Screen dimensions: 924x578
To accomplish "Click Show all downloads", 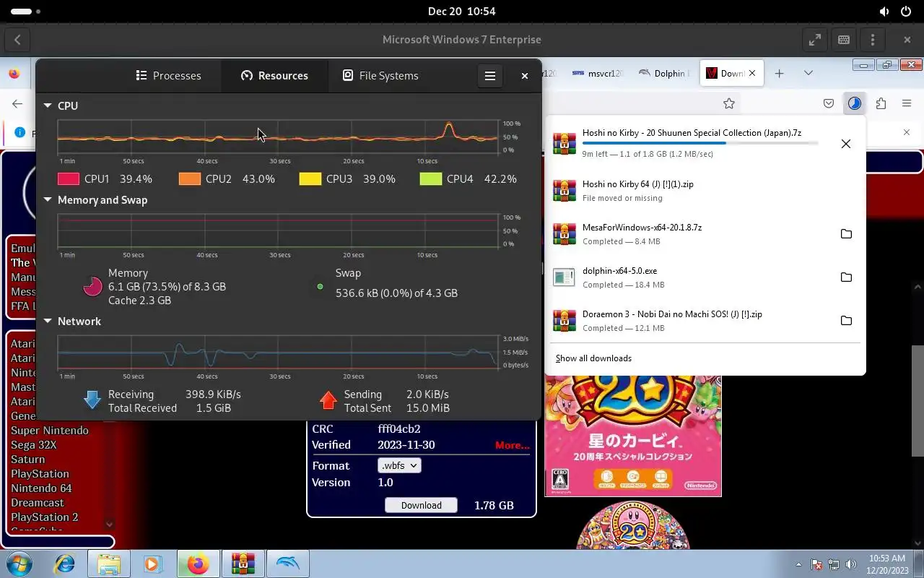I will point(593,358).
